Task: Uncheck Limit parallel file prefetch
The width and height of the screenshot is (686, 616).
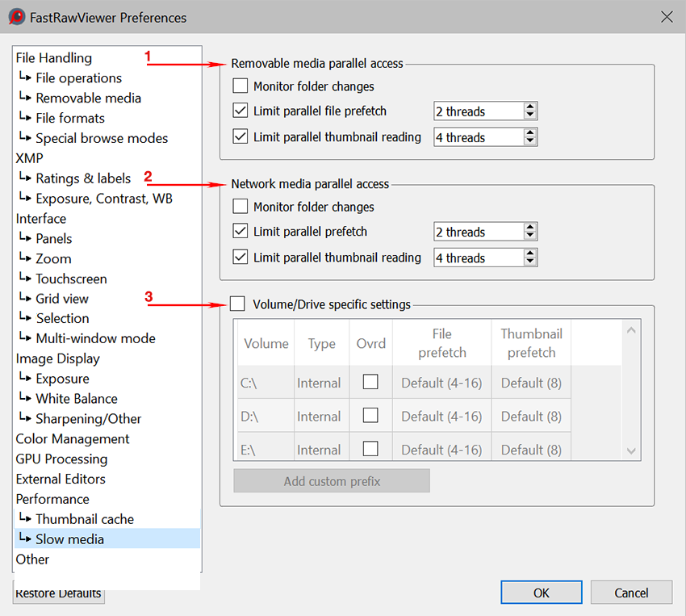Action: (x=241, y=111)
